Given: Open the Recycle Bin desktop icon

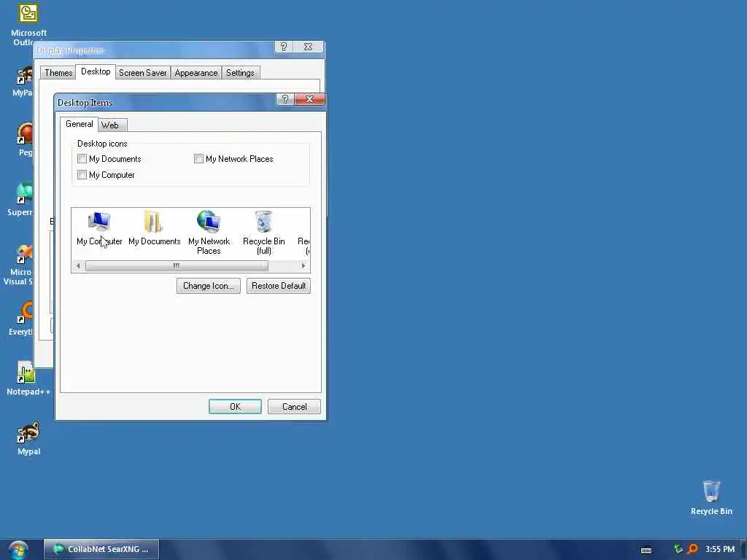Looking at the screenshot, I should [x=711, y=497].
